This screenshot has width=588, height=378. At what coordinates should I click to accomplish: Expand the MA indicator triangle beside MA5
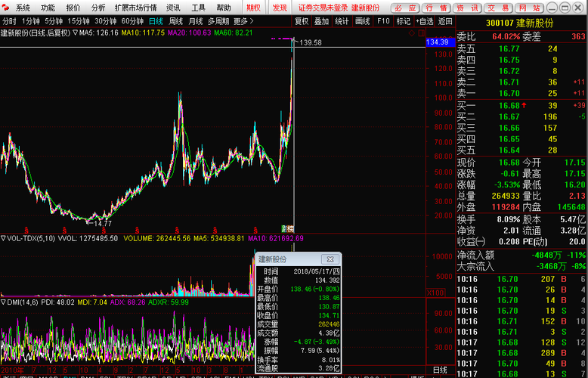click(75, 33)
